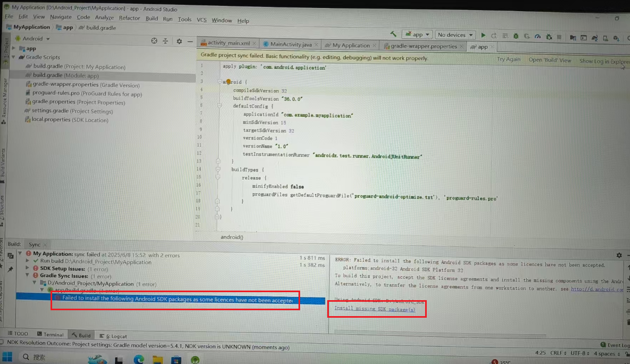Image resolution: width=630 pixels, height=364 pixels.
Task: Open the Logcat tool window tab
Action: pos(113,336)
